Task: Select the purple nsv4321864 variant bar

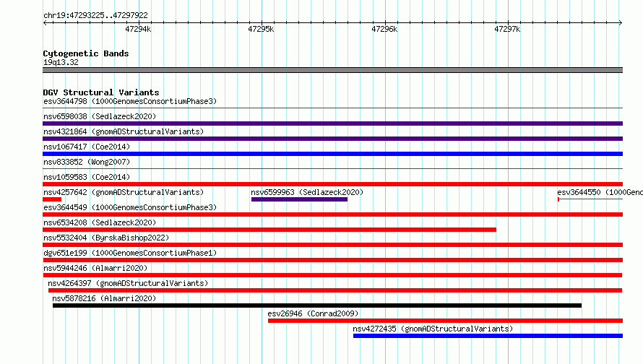Action: tap(332, 139)
